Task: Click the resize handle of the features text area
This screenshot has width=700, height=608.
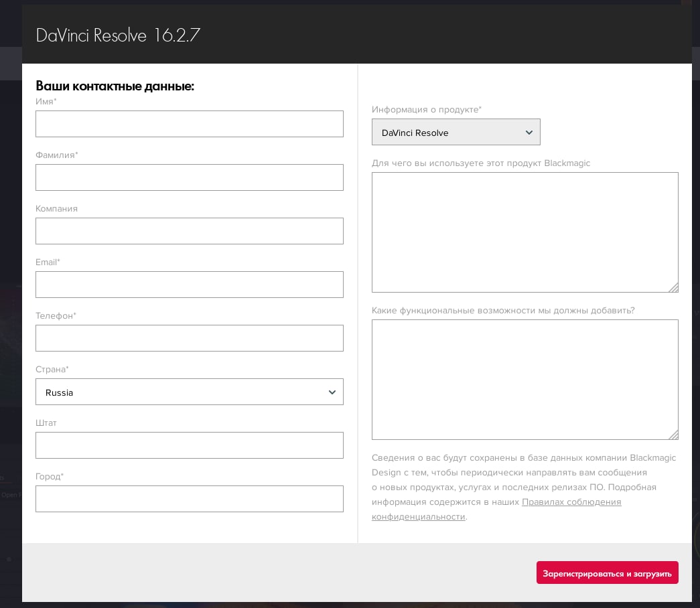Action: (x=674, y=435)
